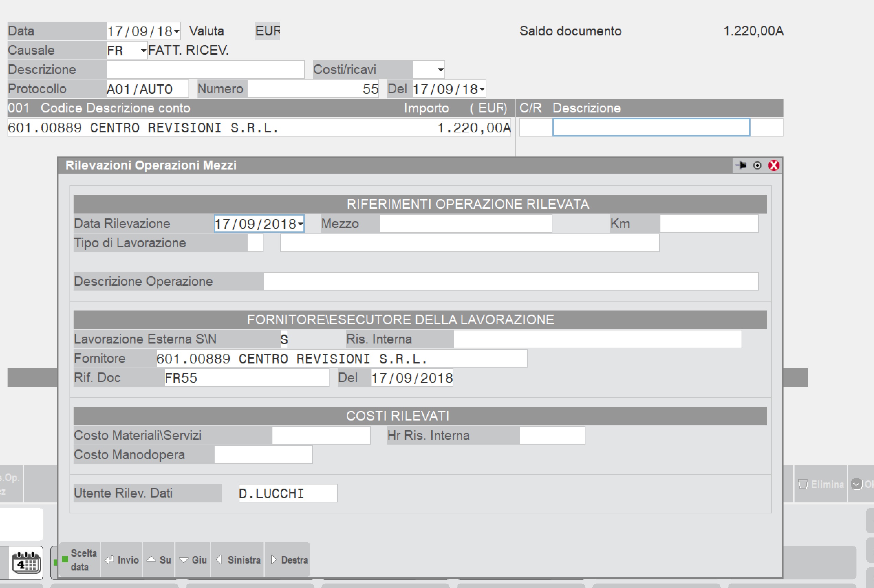The image size is (874, 588).
Task: Click the Invio enter-arrow button
Action: pos(122,560)
